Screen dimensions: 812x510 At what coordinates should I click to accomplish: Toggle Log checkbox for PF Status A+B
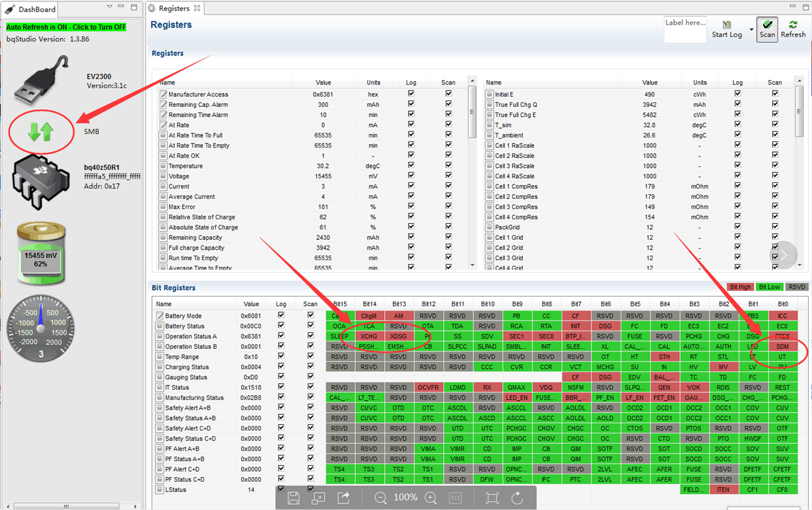pos(281,458)
